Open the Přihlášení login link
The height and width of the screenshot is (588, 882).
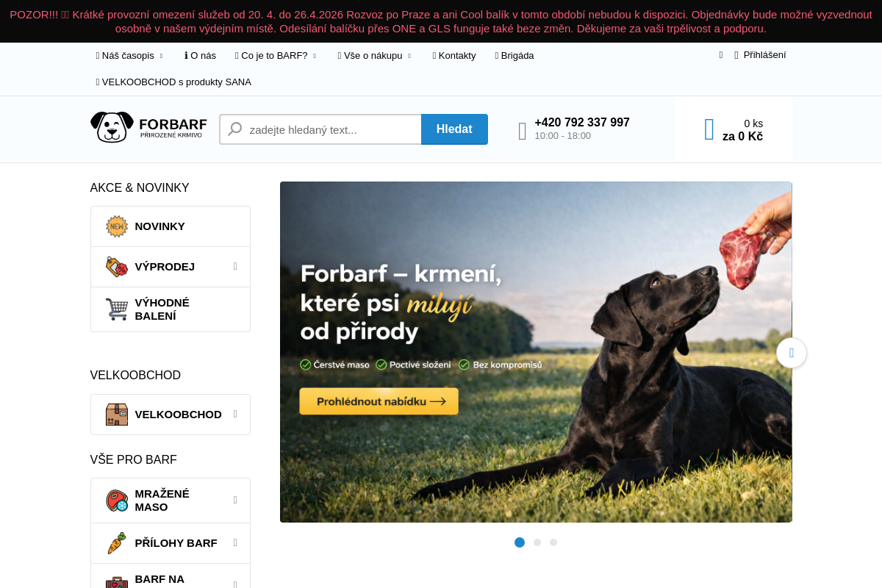[x=765, y=55]
